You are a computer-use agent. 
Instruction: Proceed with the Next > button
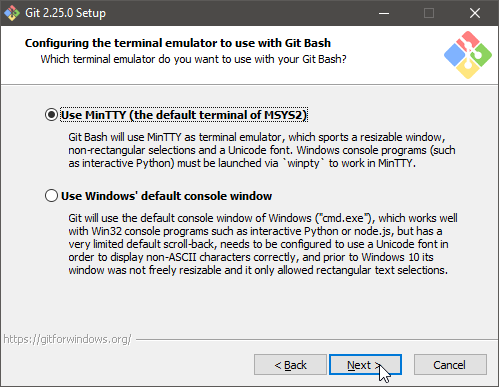(x=365, y=365)
